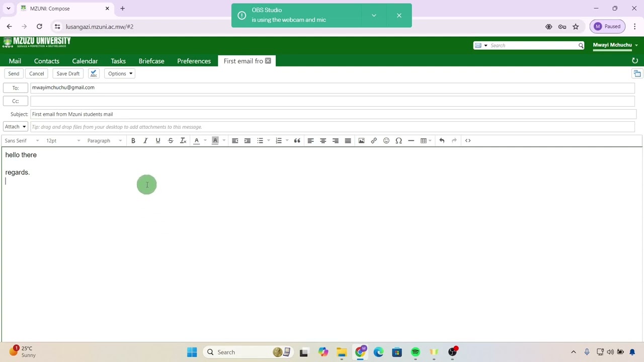The width and height of the screenshot is (644, 362).
Task: Insert a special character (Omega)
Action: click(398, 141)
